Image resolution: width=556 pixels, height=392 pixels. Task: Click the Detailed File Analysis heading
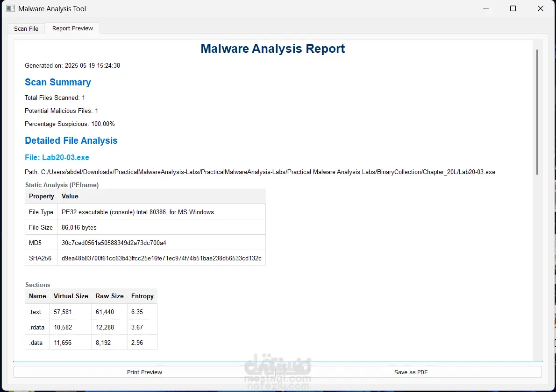[x=71, y=140]
